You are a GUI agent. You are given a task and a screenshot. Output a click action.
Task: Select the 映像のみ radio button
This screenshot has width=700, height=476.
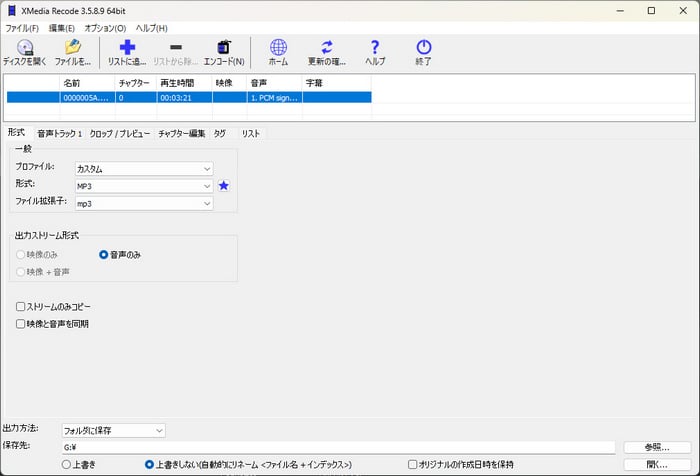click(x=21, y=255)
